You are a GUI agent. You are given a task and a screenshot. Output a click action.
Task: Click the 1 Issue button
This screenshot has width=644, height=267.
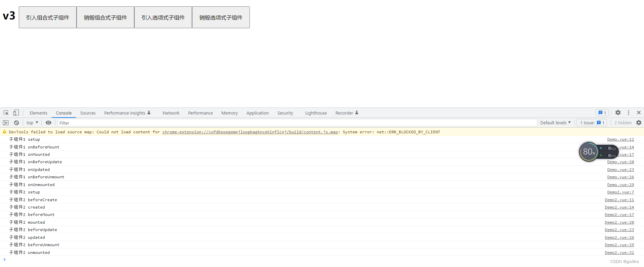pyautogui.click(x=592, y=123)
